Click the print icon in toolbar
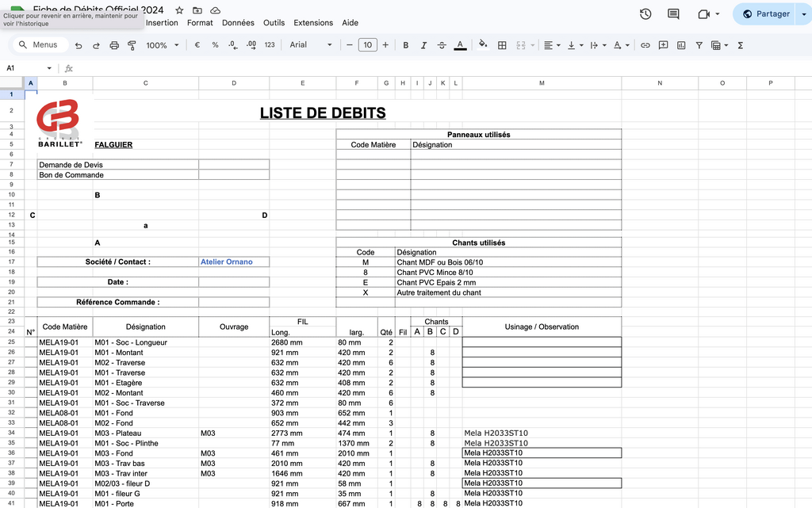The height and width of the screenshot is (508, 812). [113, 45]
